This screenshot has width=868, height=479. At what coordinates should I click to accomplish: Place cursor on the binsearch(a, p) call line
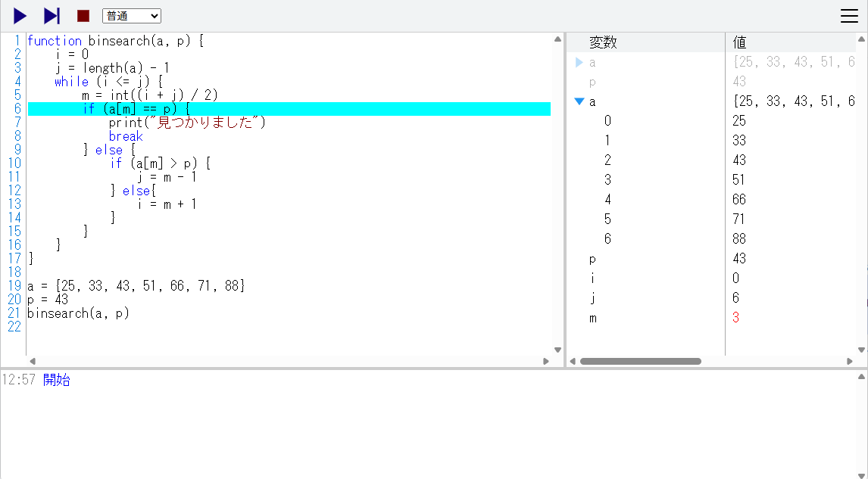tap(78, 313)
